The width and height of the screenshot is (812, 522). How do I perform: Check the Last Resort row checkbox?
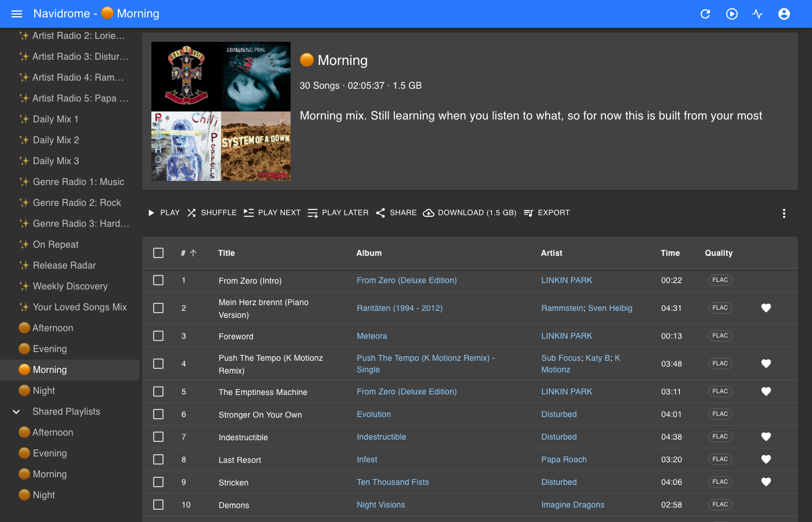pyautogui.click(x=158, y=459)
